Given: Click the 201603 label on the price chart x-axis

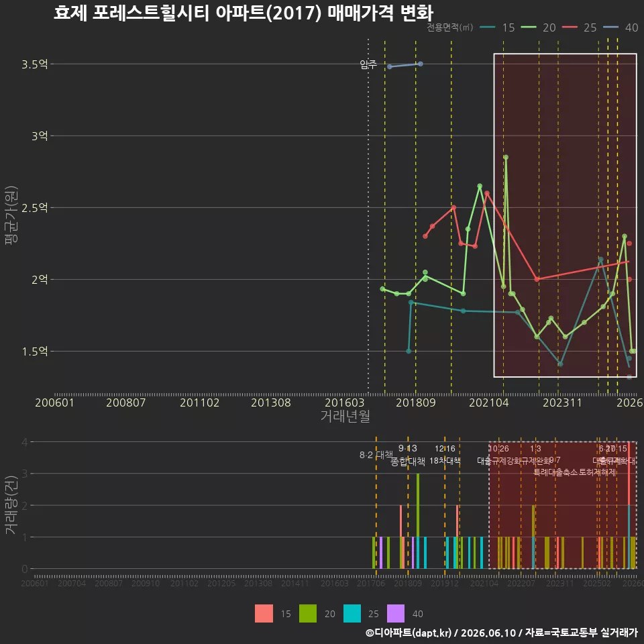Looking at the screenshot, I should pos(344,402).
